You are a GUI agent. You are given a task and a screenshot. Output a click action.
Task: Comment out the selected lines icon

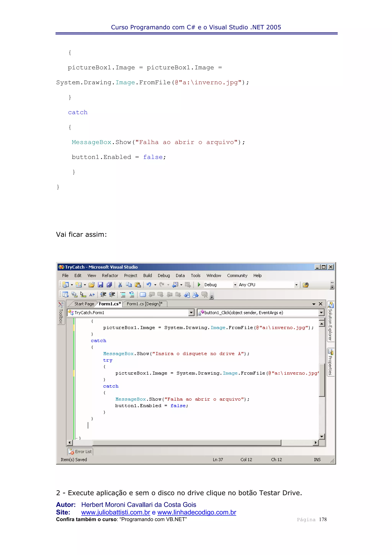(x=123, y=295)
